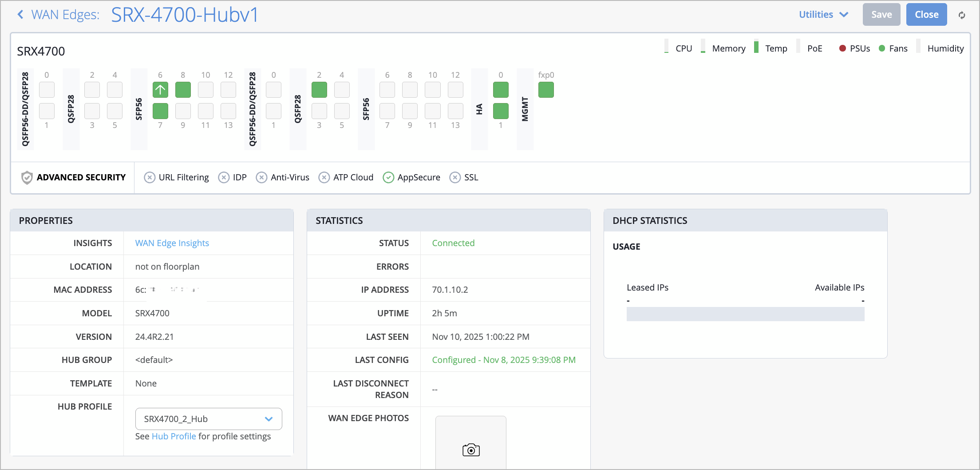Select the first QSFP28 port 4
980x470 pixels.
(x=115, y=90)
